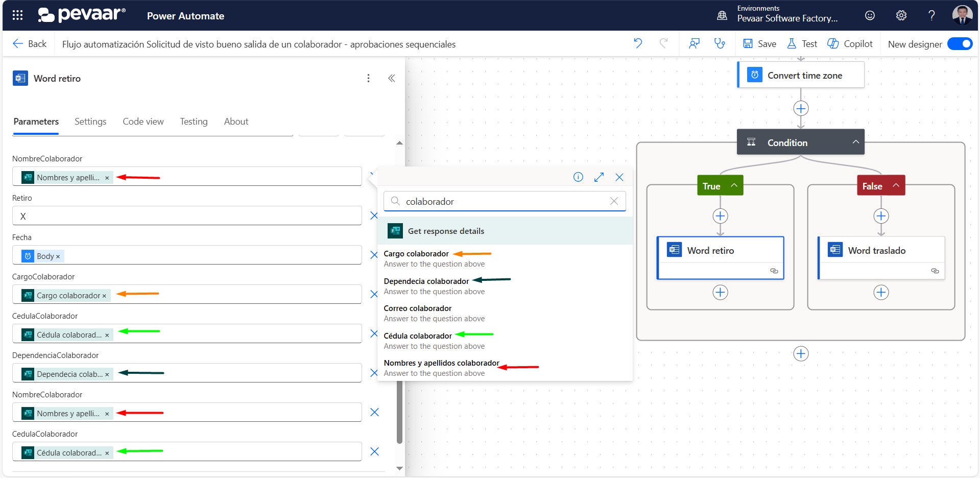Insert Dependecia colaborador dynamic content
The height and width of the screenshot is (478, 980).
[505, 286]
